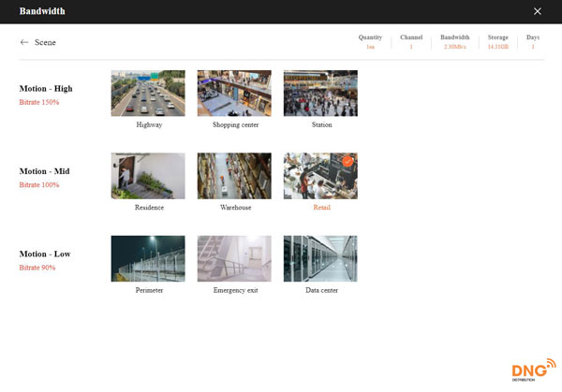Pick the Station scene thumbnail
562x392 pixels.
(320, 93)
